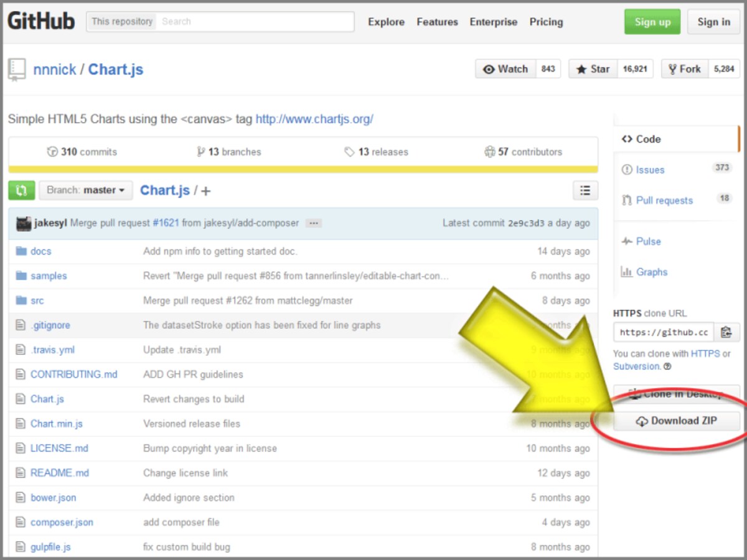Open the CONTRIBUTING.md file

(74, 375)
